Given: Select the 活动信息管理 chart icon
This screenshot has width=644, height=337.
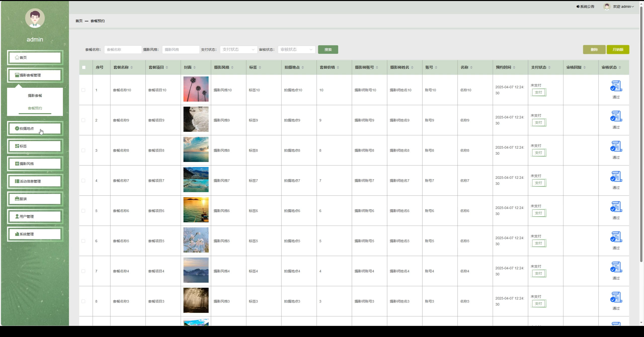Looking at the screenshot, I should (17, 181).
